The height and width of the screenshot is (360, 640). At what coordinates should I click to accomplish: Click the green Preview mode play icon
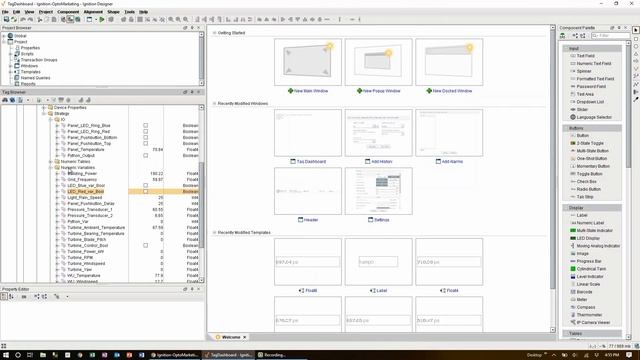click(x=102, y=19)
